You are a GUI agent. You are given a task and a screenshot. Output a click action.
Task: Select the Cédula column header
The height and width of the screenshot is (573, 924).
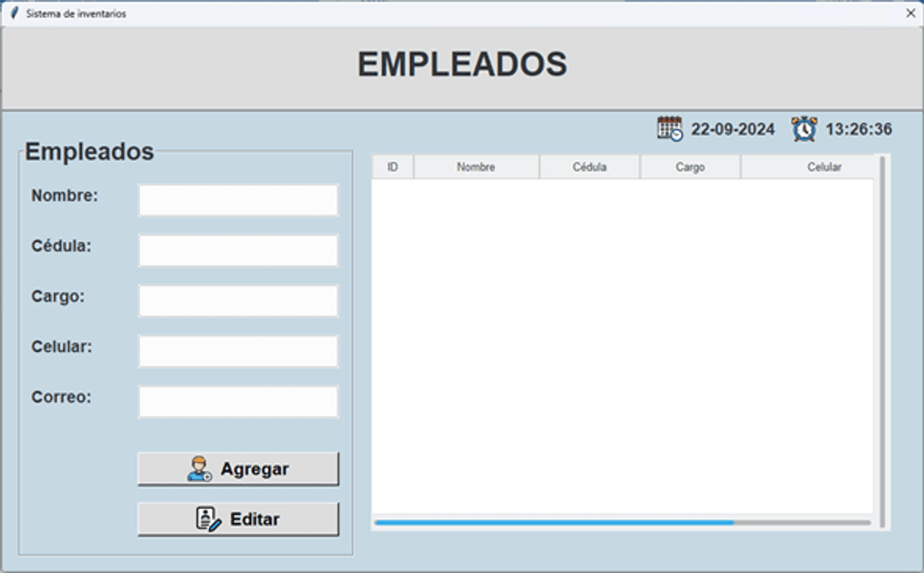(589, 167)
